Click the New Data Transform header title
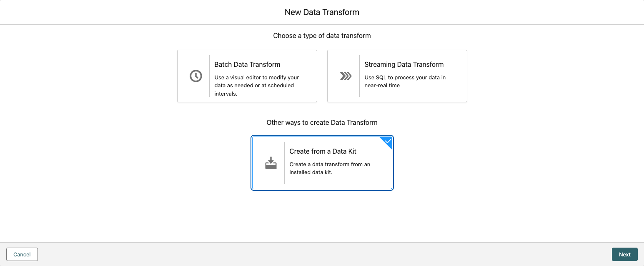 pos(322,12)
